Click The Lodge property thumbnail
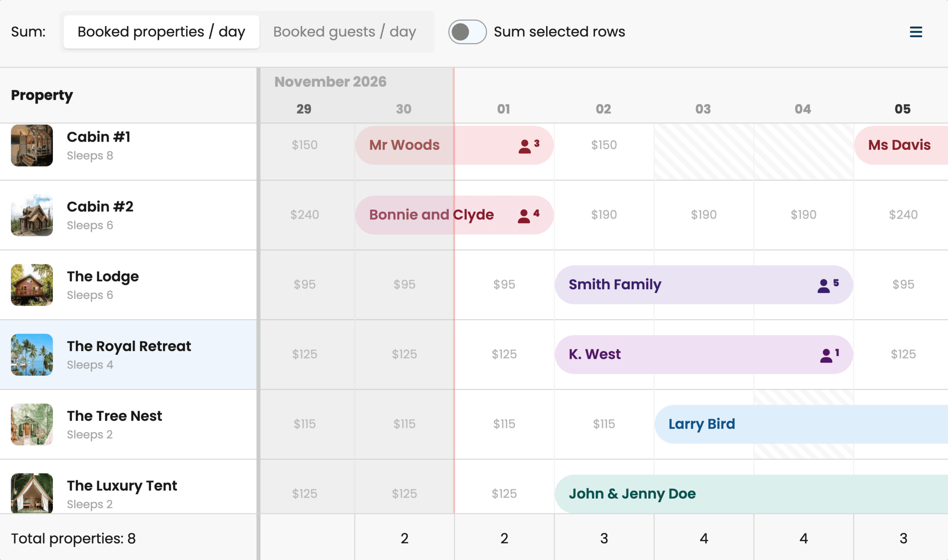This screenshot has width=948, height=560. [x=32, y=285]
